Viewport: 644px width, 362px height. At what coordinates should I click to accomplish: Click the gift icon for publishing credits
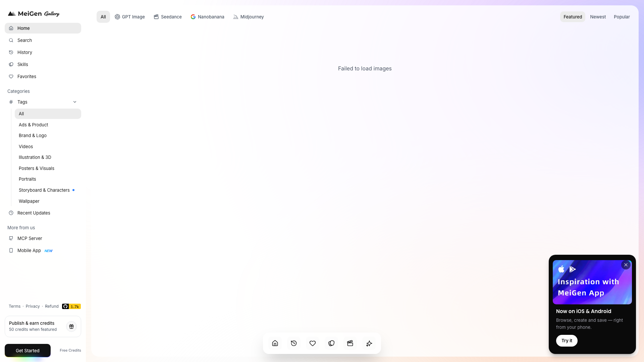point(71,326)
